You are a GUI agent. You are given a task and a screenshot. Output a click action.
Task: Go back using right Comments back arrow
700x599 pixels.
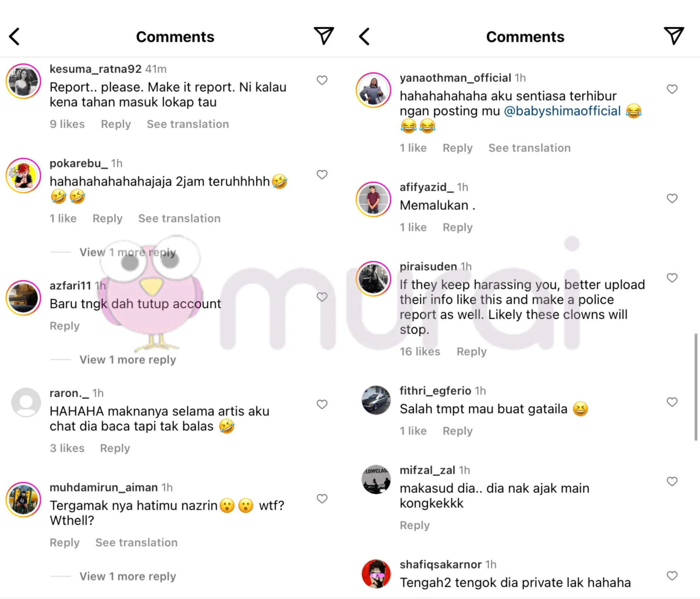364,36
